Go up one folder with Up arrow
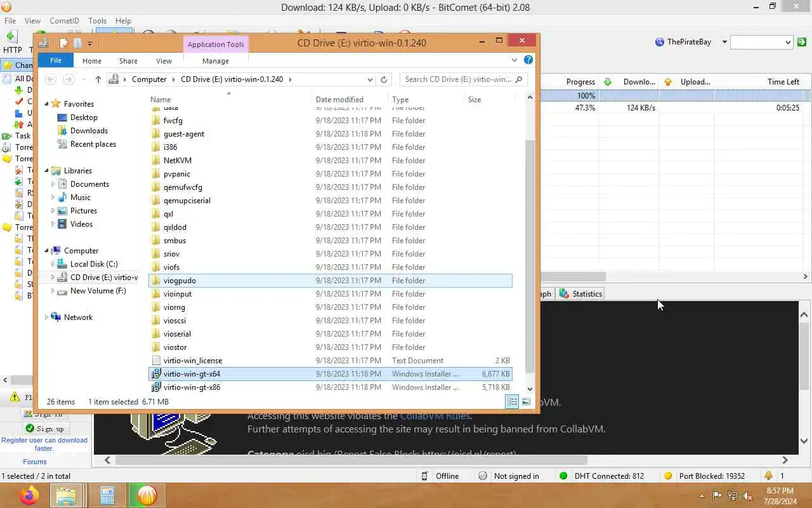 click(x=98, y=79)
